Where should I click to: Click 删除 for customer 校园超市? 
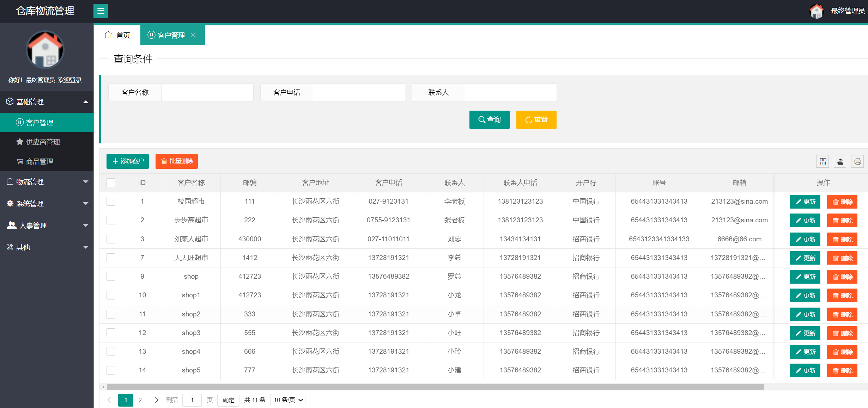coord(842,202)
